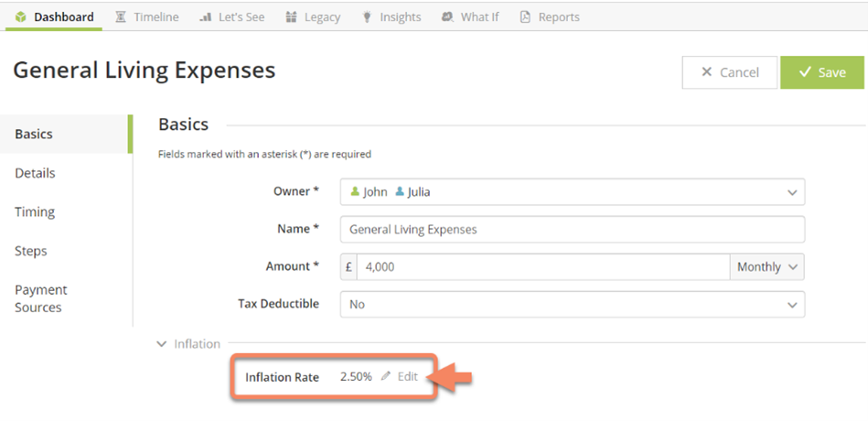This screenshot has height=421, width=868.
Task: Open the Timing section
Action: [35, 211]
